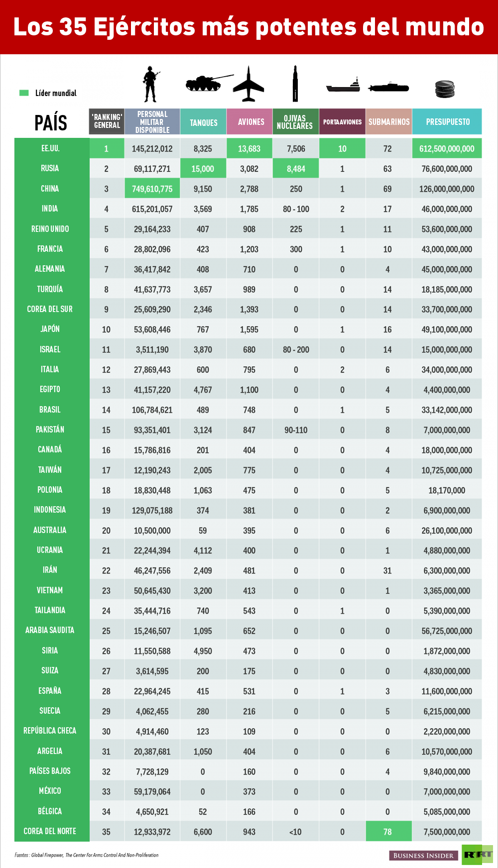The width and height of the screenshot is (498, 868).
Task: Click the RT logo
Action: pyautogui.click(x=477, y=855)
